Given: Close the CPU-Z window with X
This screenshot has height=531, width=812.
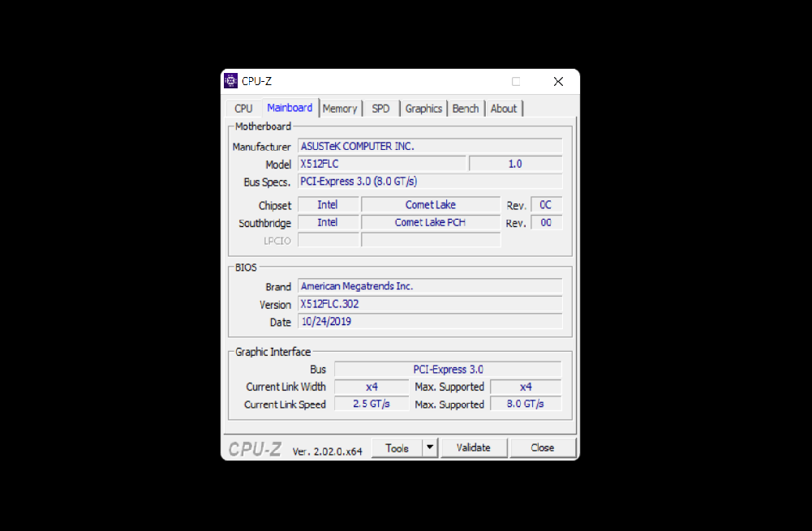Looking at the screenshot, I should [558, 82].
